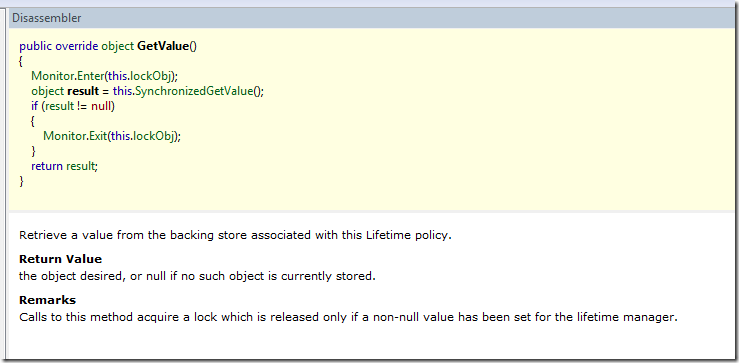Click the SynchronizedGetValue method call
This screenshot has height=363, width=739.
194,91
